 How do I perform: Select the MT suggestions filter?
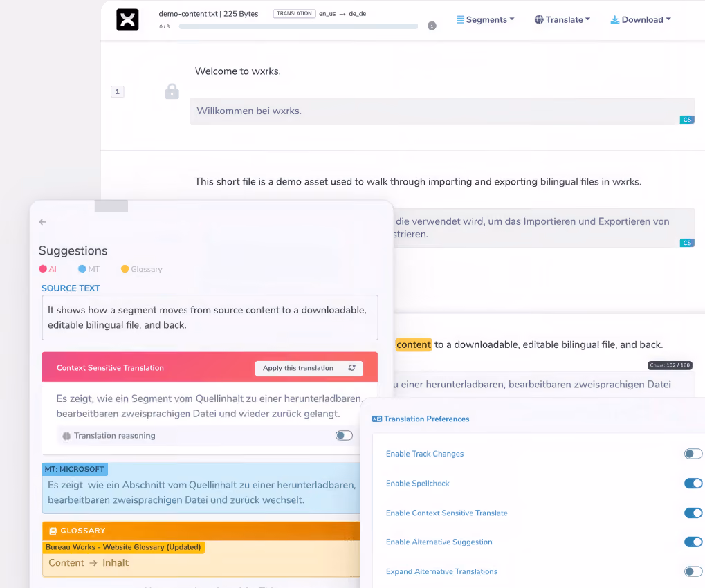pos(89,269)
